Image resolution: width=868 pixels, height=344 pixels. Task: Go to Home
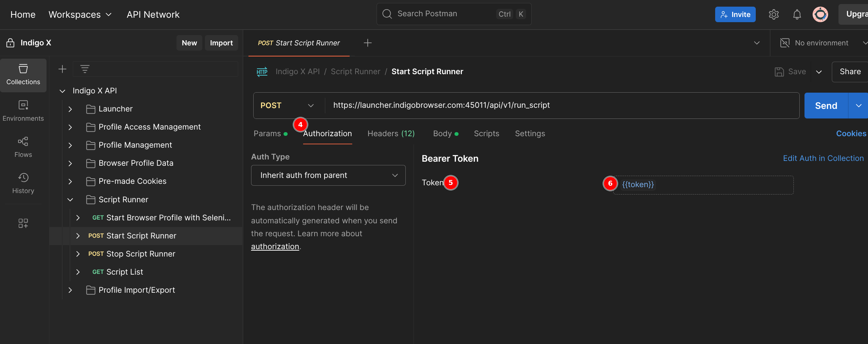pos(23,14)
